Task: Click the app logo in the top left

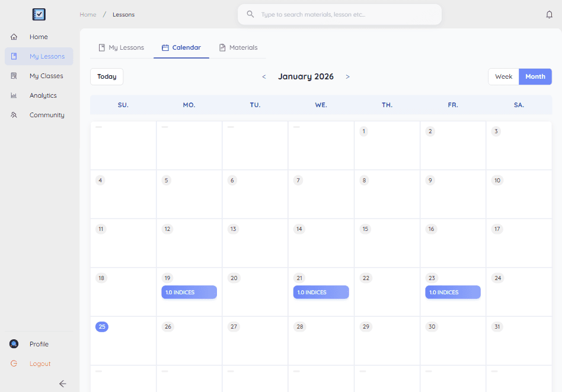Action: 38,14
